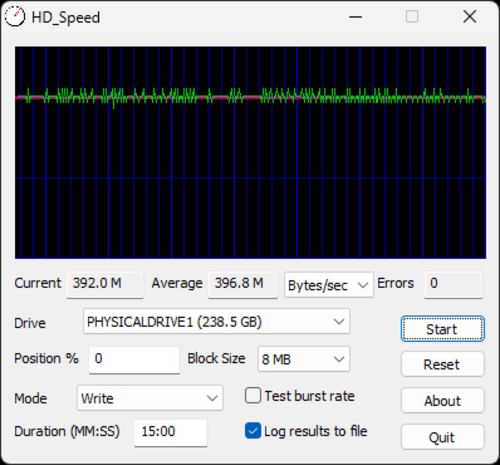Expand the PHYSICALDRIVE1 drive selector
Image resolution: width=500 pixels, height=465 pixels.
coord(216,322)
